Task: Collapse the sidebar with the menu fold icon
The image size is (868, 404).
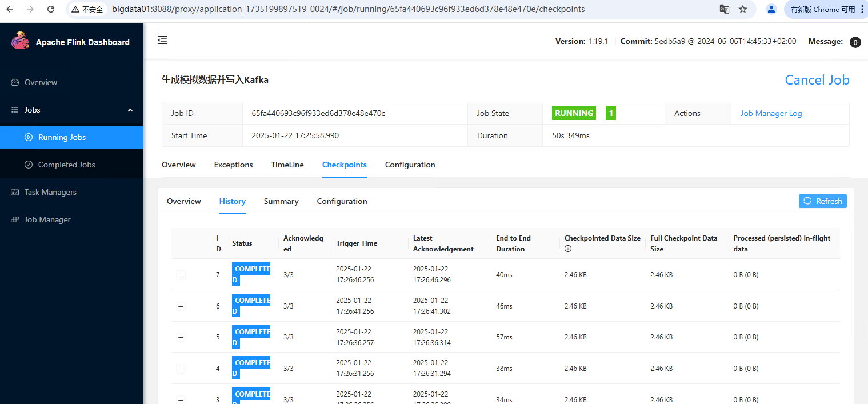Action: click(162, 40)
